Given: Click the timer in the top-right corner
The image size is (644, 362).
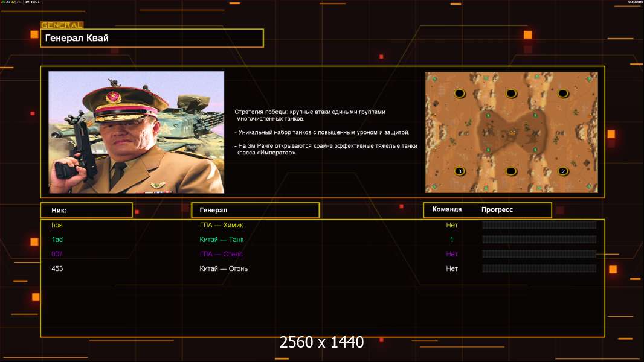Looking at the screenshot, I should click(x=635, y=2).
